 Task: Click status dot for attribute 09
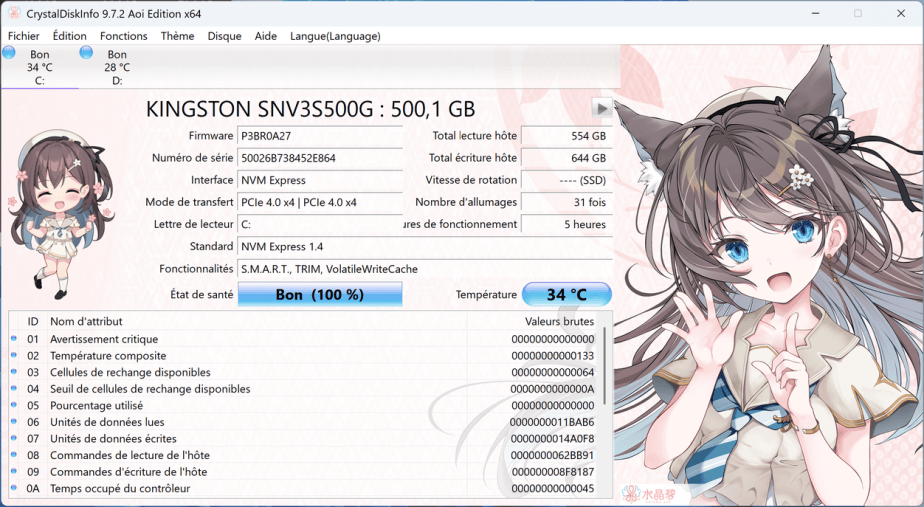click(x=14, y=471)
